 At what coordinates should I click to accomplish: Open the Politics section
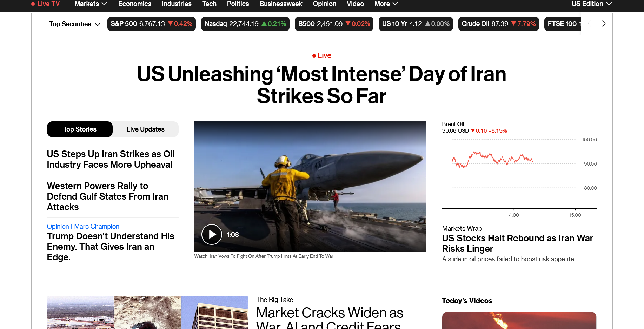pyautogui.click(x=238, y=4)
